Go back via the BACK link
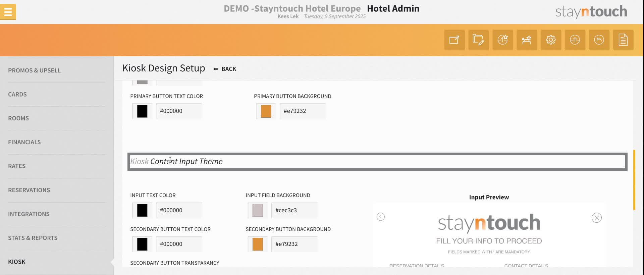 [225, 69]
